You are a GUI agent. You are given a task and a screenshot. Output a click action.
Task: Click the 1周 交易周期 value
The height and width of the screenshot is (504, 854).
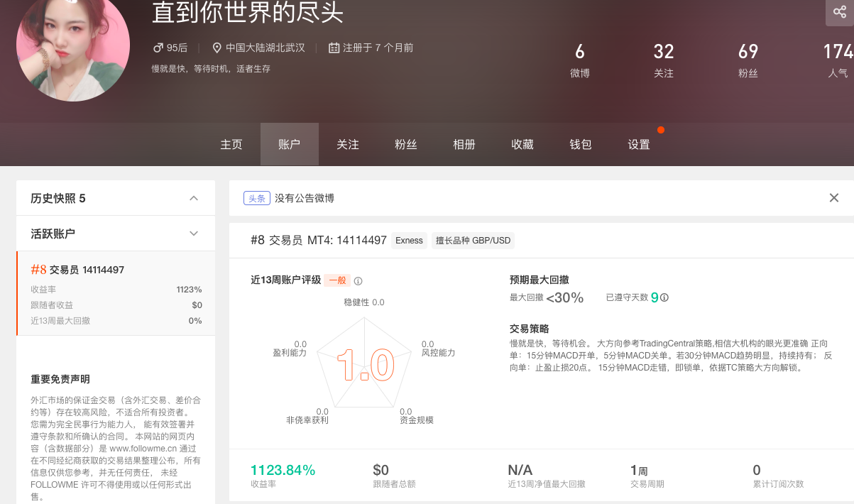pyautogui.click(x=639, y=470)
